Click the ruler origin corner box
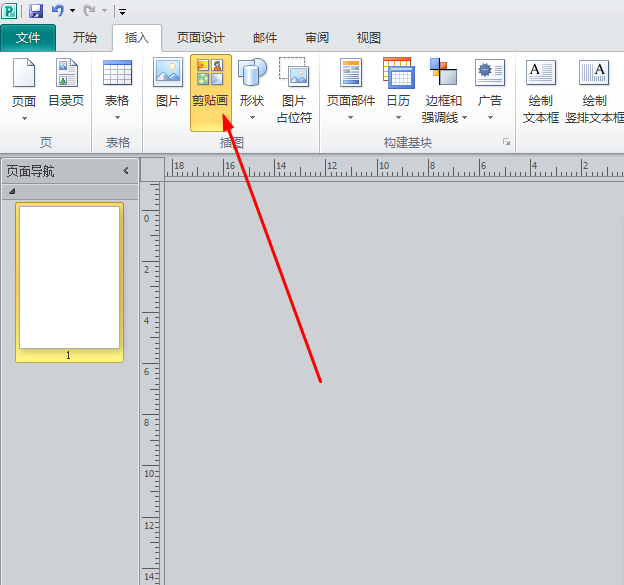Viewport: 624px width, 585px height. tap(153, 169)
